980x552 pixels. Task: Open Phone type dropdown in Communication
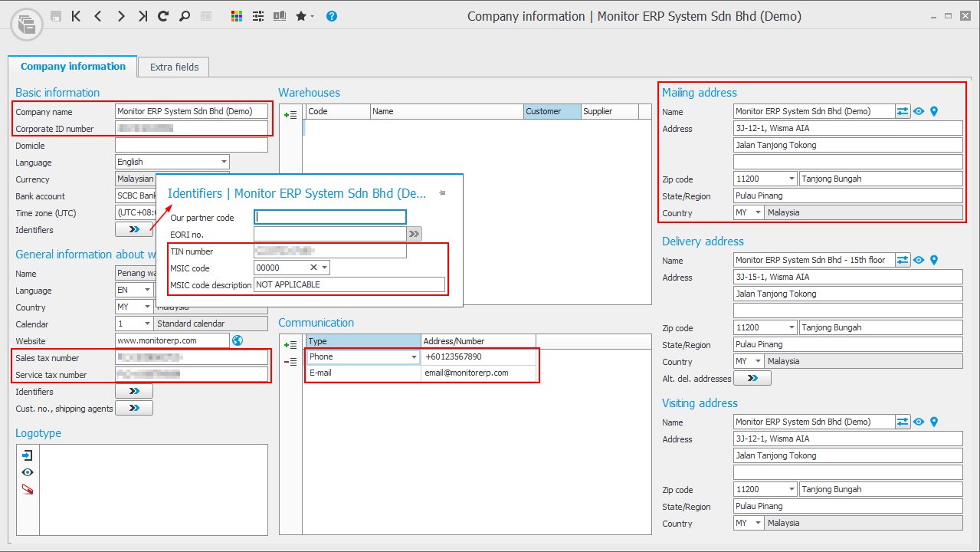tap(414, 357)
